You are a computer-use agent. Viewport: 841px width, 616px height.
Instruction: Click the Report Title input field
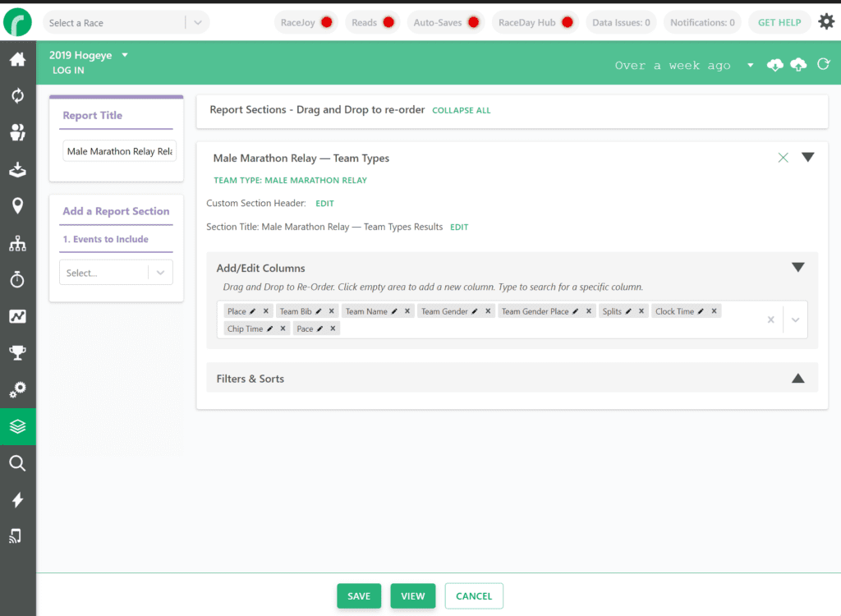(120, 151)
